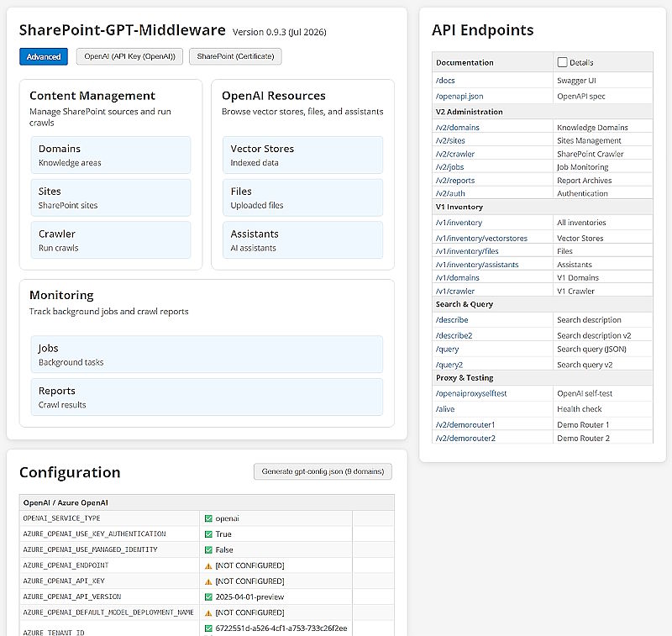Screen dimensions: 672x636
Task: Follow the /v2/jobs endpoint link
Action: (x=449, y=167)
